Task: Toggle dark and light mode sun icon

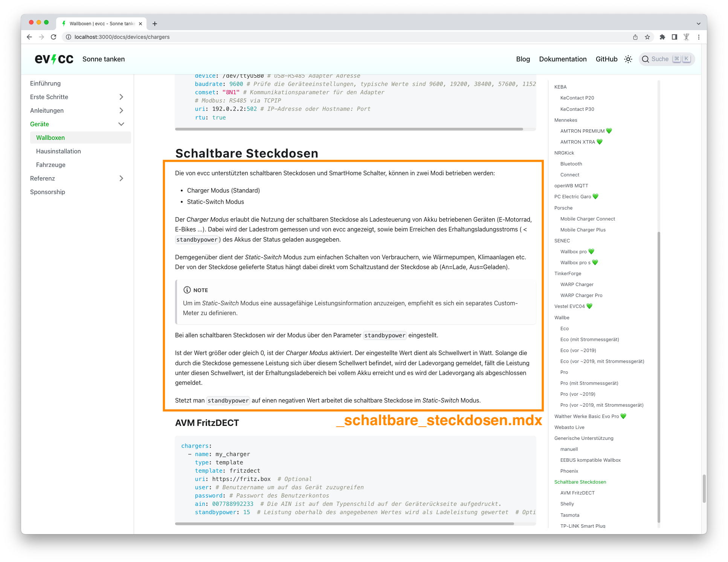Action: click(x=628, y=59)
